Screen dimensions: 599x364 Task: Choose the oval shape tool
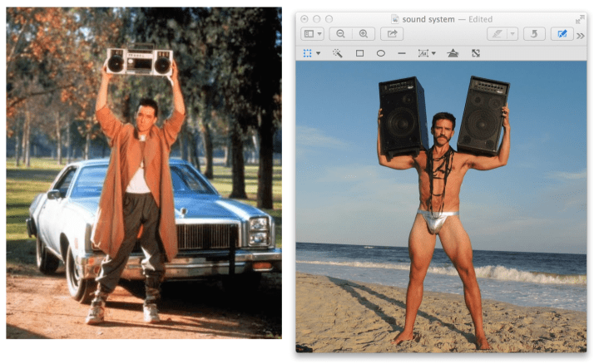click(381, 53)
